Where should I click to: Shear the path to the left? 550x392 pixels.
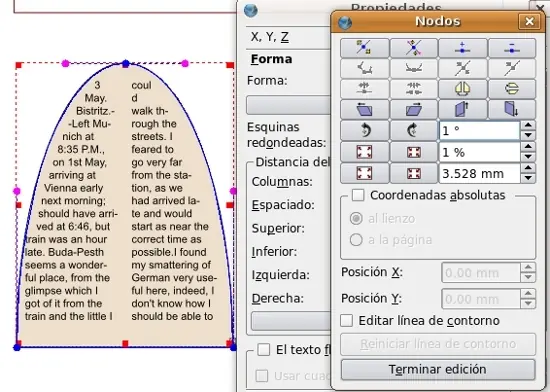pyautogui.click(x=364, y=109)
